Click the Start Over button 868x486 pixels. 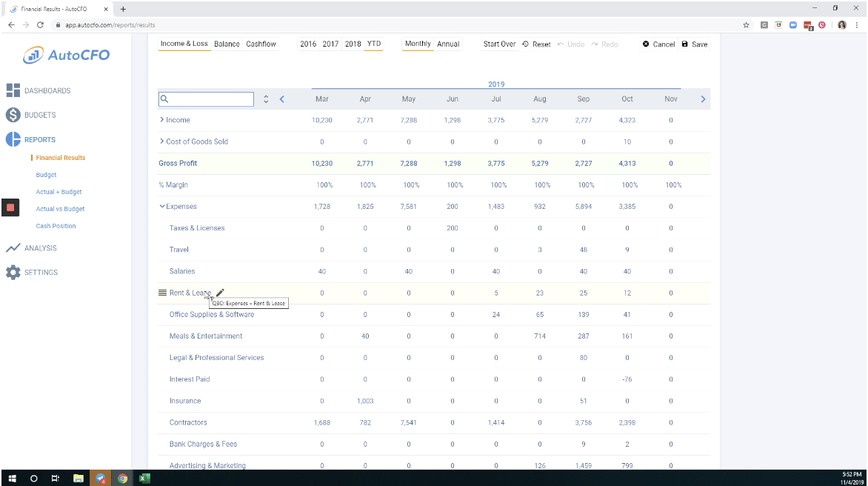498,44
